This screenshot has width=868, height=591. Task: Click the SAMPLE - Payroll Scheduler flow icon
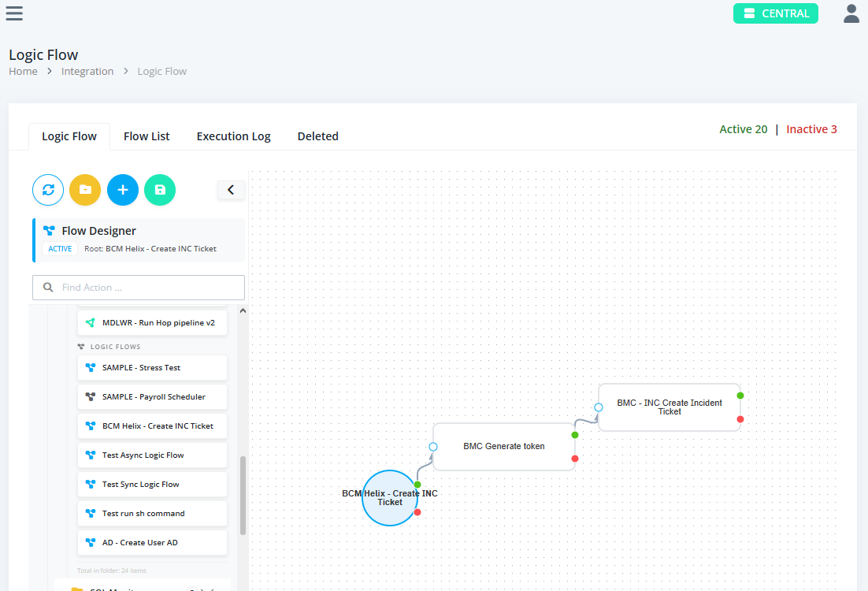(x=91, y=397)
